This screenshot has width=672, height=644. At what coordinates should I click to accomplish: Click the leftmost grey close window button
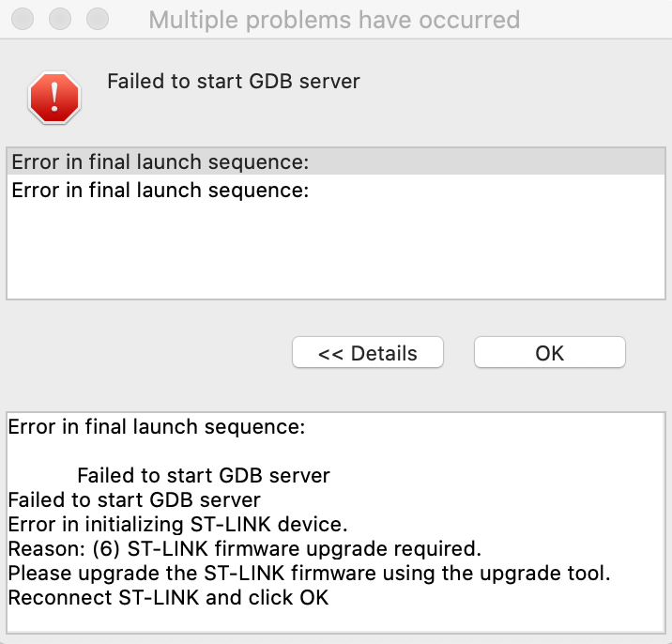tap(23, 20)
